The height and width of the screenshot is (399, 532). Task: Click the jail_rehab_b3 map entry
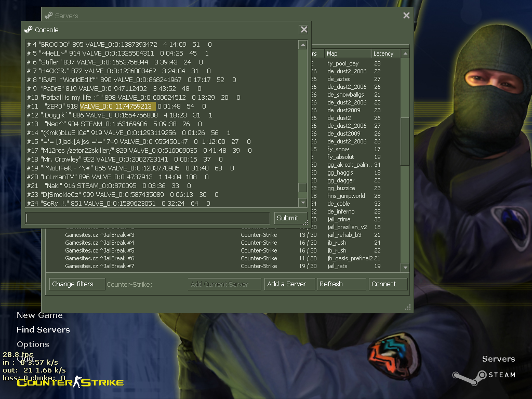(344, 235)
